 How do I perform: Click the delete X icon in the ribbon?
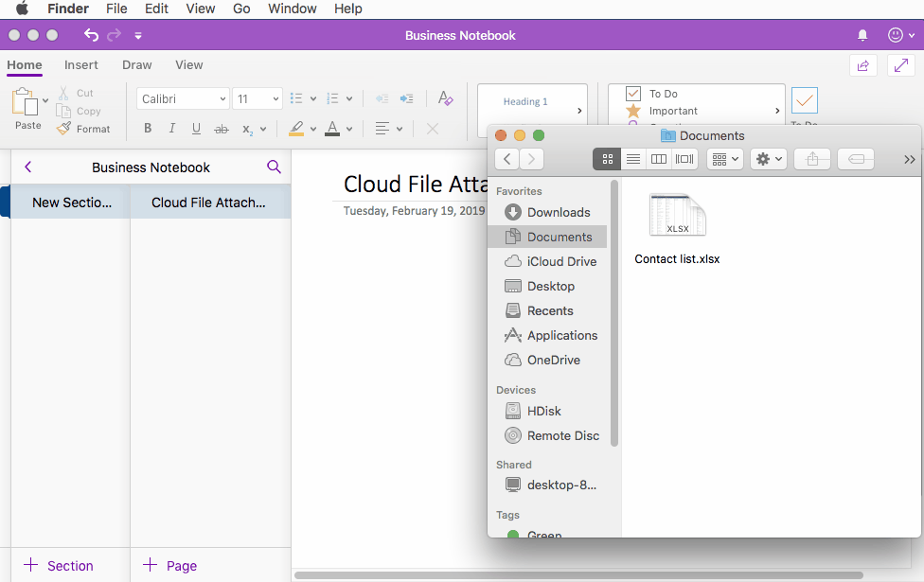click(433, 129)
